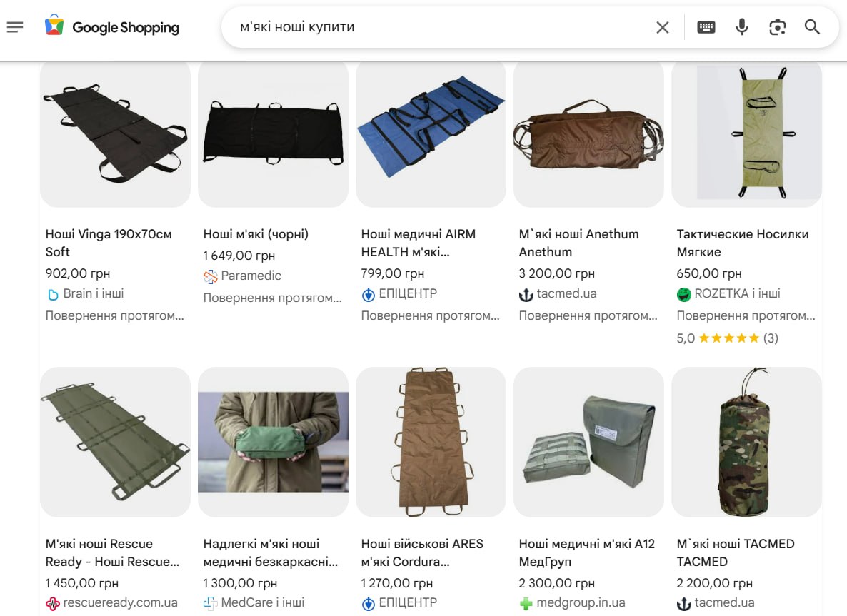Screen dimensions: 847x616
Task: Open the olive Тактические Носилки image
Action: [x=746, y=134]
